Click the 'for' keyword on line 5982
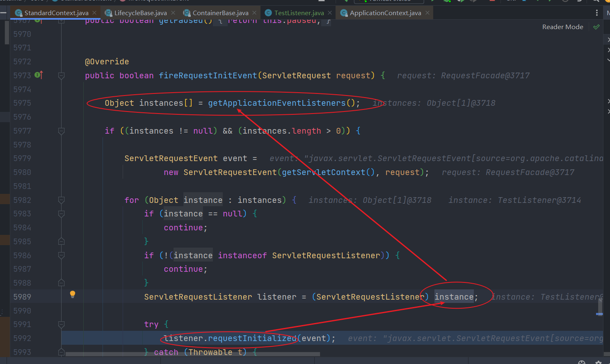The height and width of the screenshot is (364, 610). (132, 200)
